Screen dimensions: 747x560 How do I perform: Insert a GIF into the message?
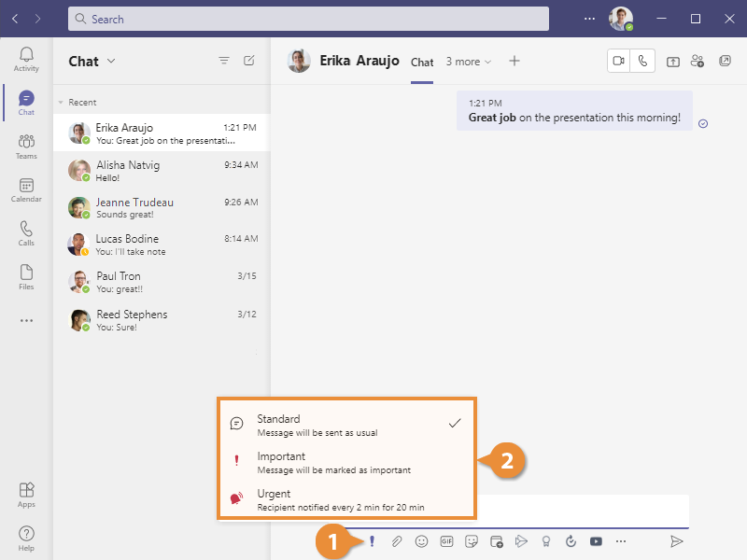[447, 540]
